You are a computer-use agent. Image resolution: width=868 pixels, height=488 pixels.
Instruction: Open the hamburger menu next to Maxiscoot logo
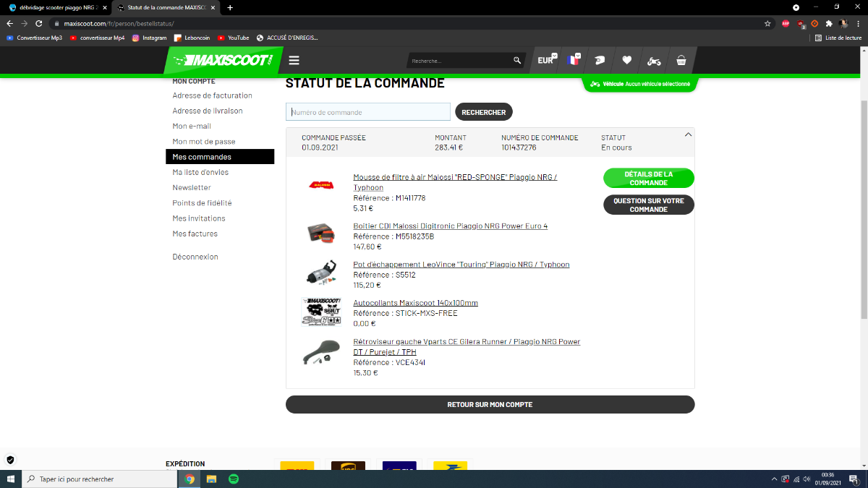tap(294, 61)
